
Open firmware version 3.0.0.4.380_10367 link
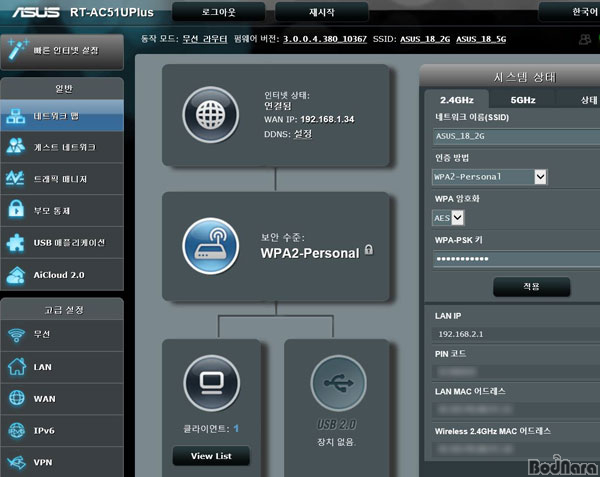click(325, 39)
